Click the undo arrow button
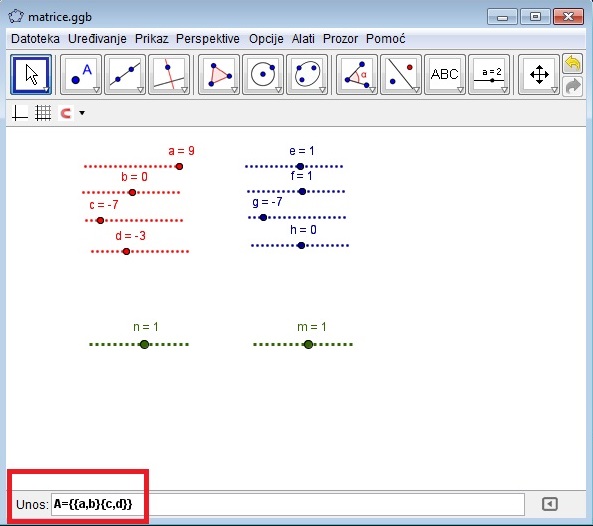Screen dimensions: 593x526 [573, 64]
